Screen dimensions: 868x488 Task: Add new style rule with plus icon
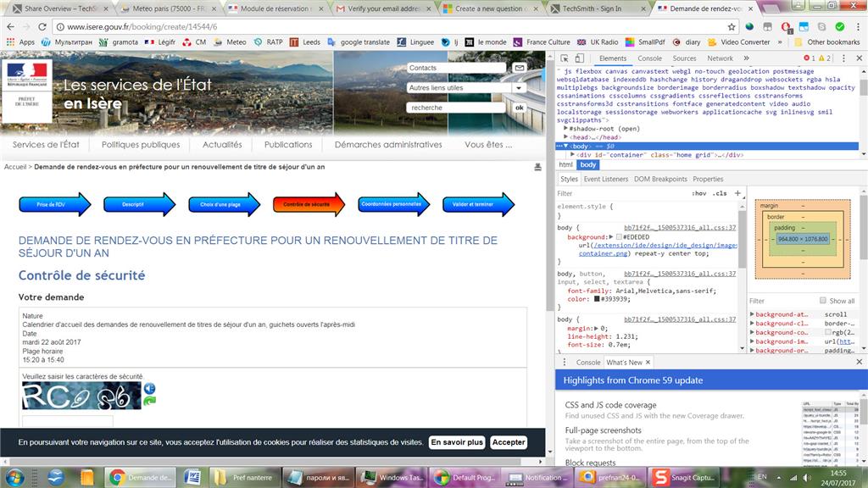pos(737,193)
